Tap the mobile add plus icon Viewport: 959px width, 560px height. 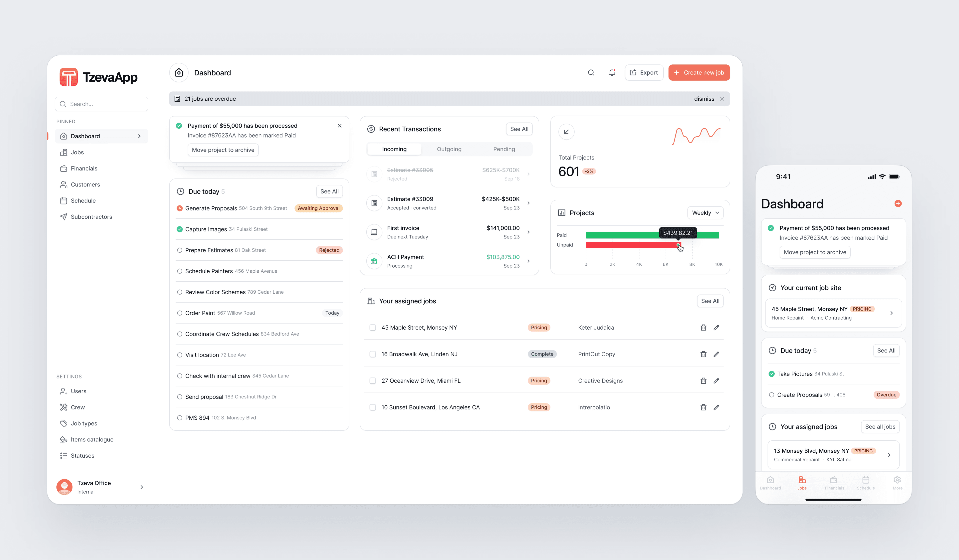coord(898,203)
